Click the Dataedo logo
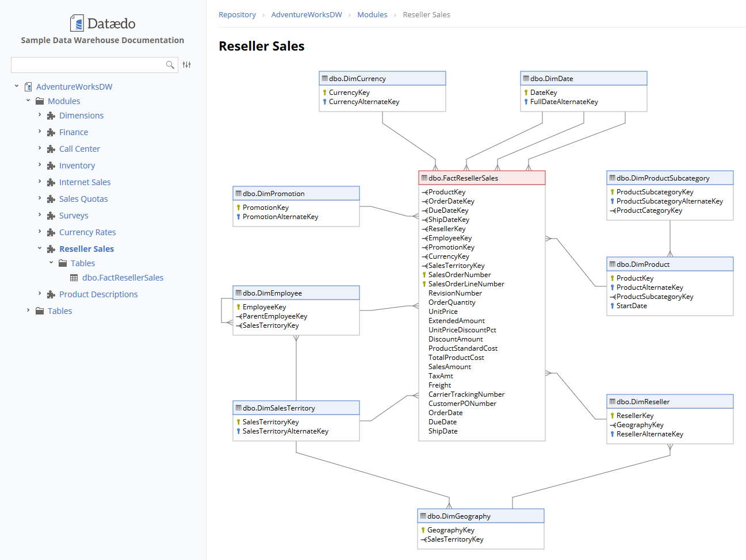 pos(102,24)
